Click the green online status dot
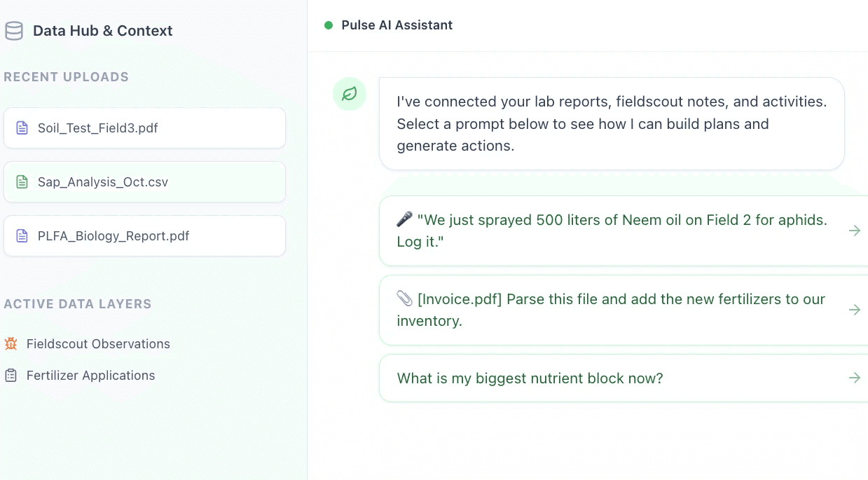The image size is (868, 480). 329,25
